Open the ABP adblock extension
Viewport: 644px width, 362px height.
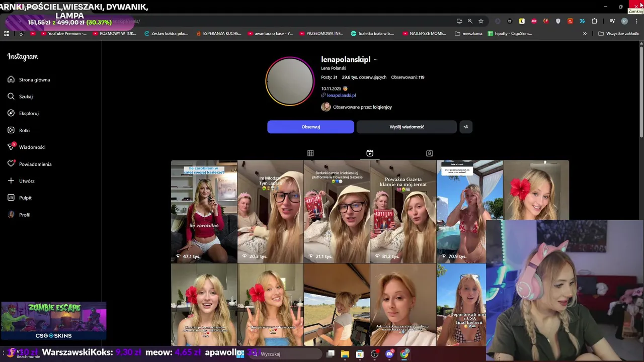534,21
